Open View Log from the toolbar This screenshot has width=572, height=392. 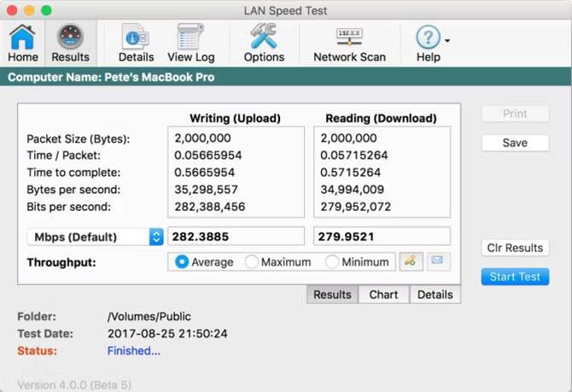pyautogui.click(x=190, y=43)
